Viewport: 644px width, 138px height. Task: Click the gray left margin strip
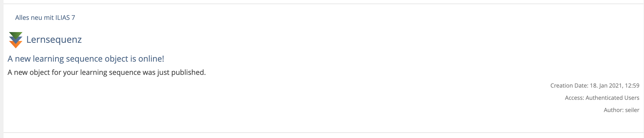2,69
